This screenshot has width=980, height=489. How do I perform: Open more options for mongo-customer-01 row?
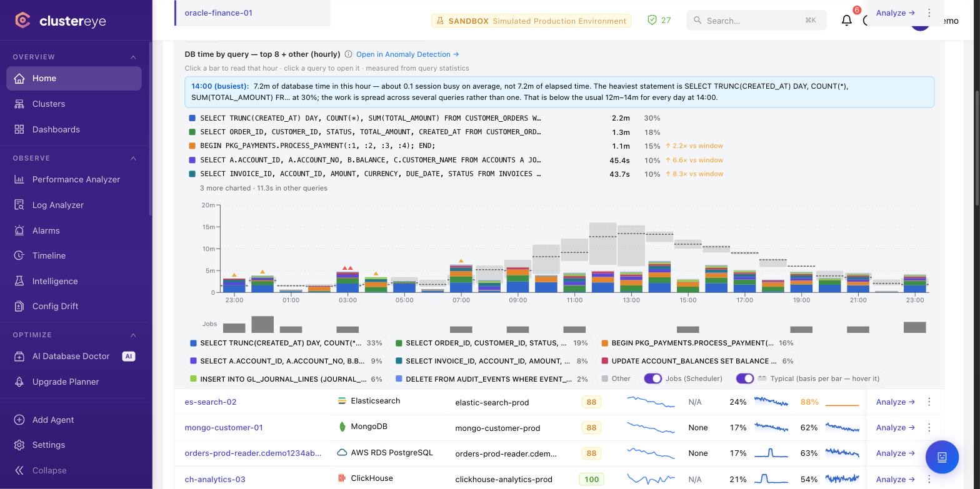929,428
